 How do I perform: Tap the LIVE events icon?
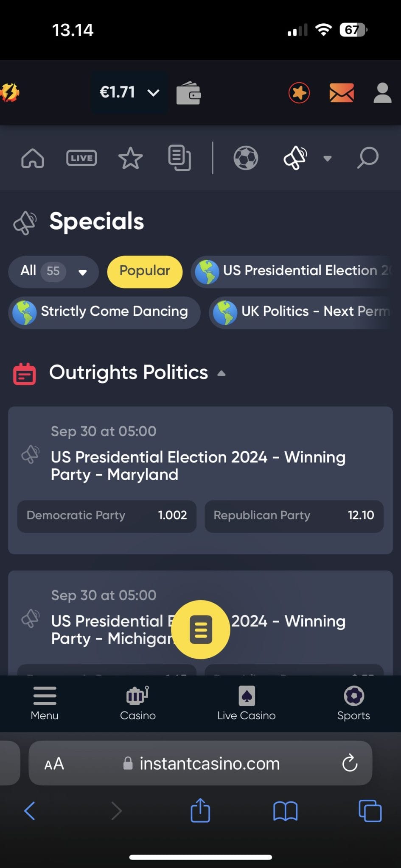pyautogui.click(x=81, y=158)
